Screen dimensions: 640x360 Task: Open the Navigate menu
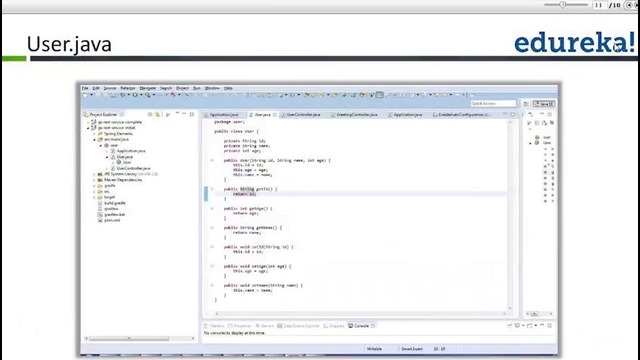tap(148, 88)
